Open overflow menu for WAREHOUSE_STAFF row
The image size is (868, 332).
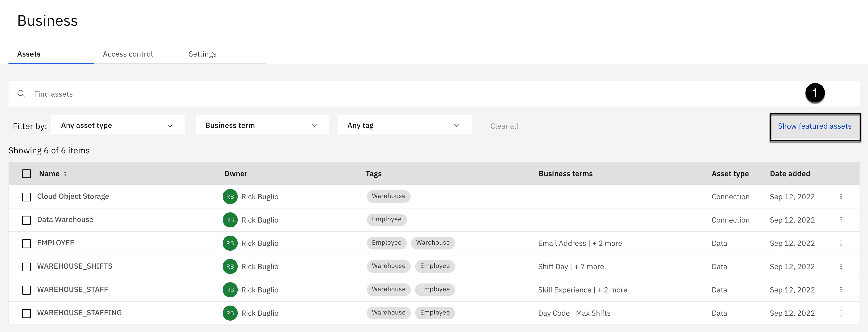click(841, 290)
